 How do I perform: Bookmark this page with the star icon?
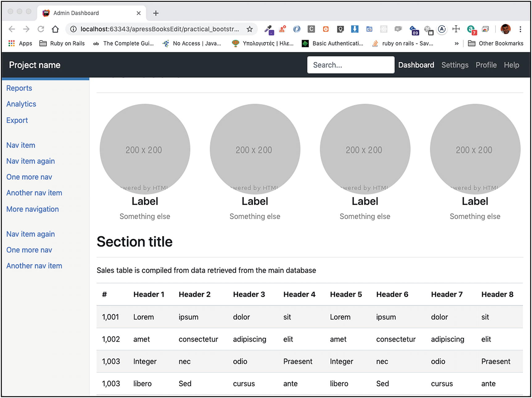[250, 29]
